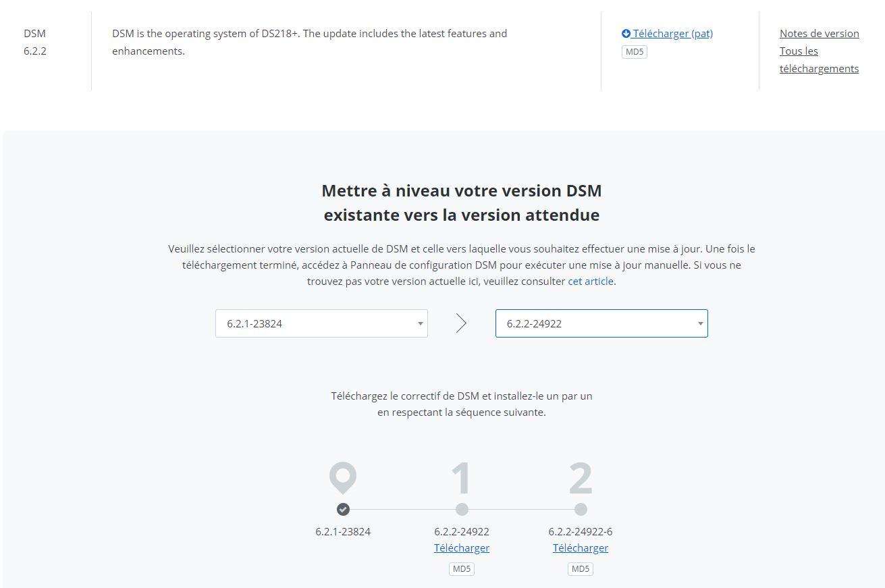This screenshot has width=885, height=588.
Task: Click the 'Téléchargez le correctif de DSM' instruction text
Action: click(462, 404)
